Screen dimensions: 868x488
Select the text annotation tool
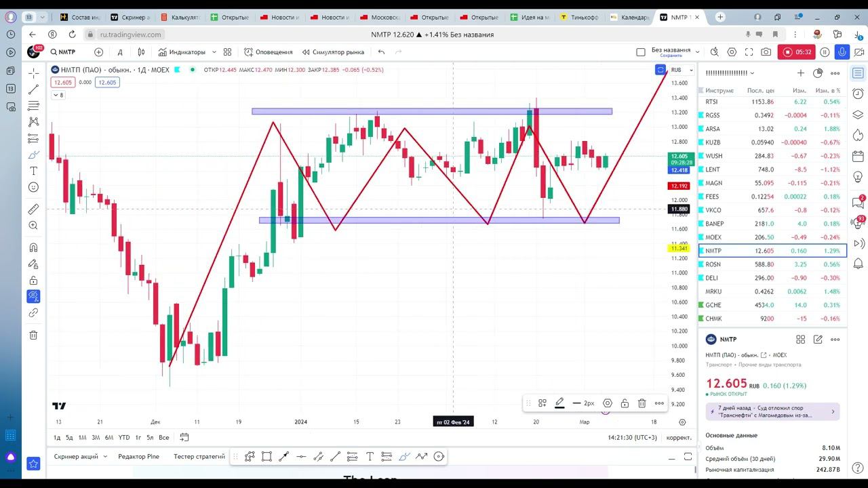[x=33, y=171]
